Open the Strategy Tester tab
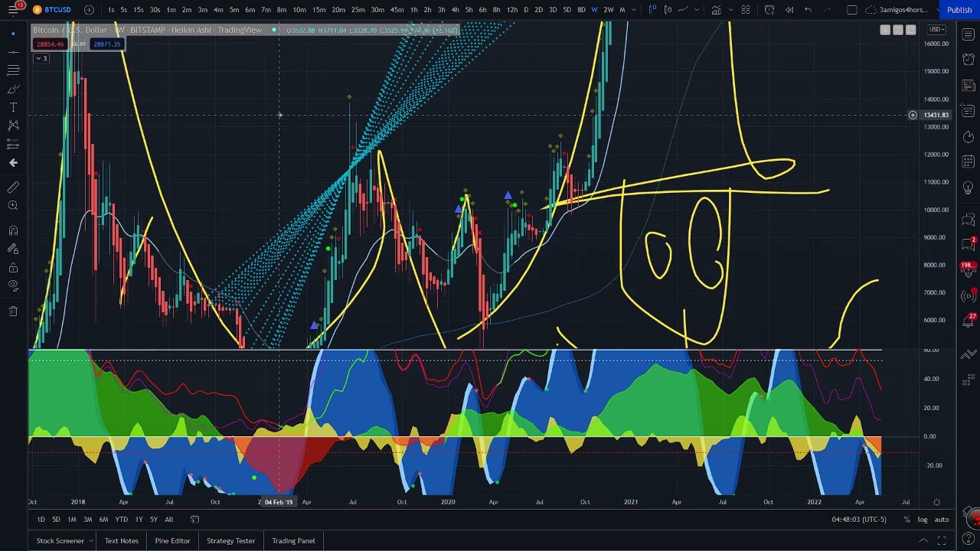The height and width of the screenshot is (551, 980). (230, 541)
